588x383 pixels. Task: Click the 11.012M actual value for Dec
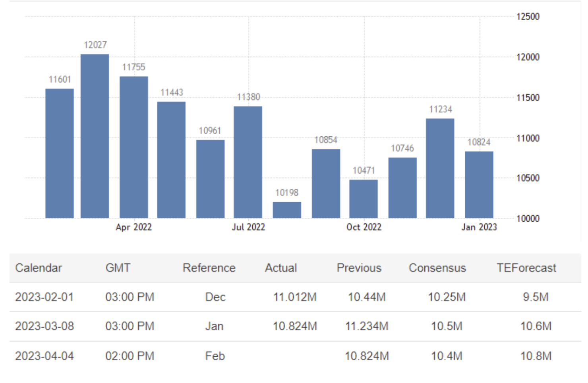click(x=295, y=297)
